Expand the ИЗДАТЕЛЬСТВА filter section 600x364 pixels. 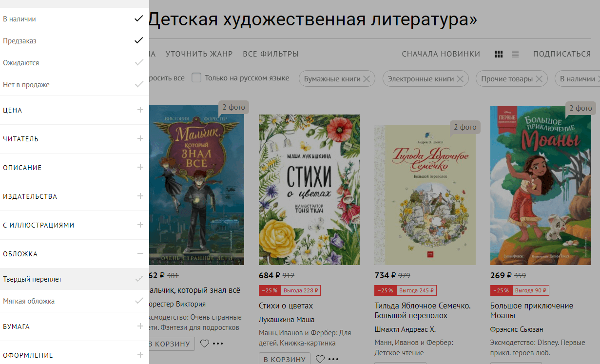(x=75, y=196)
